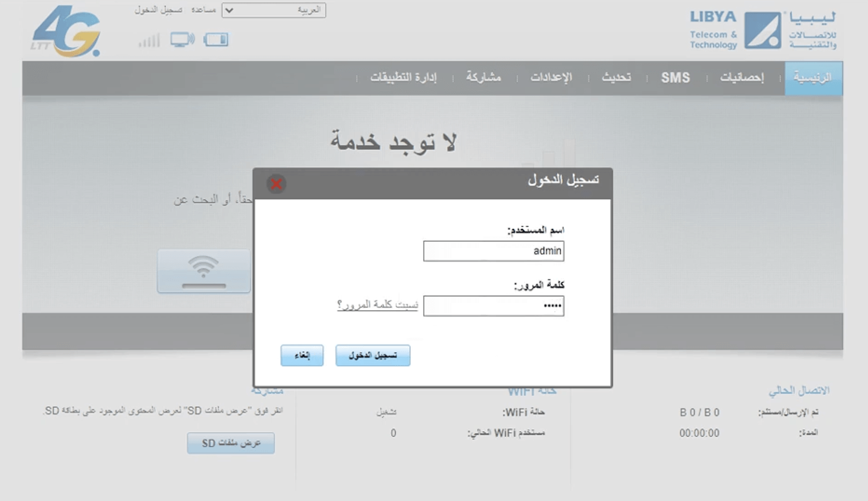This screenshot has height=501, width=868.
Task: Click the monitor connection status icon
Action: [182, 40]
